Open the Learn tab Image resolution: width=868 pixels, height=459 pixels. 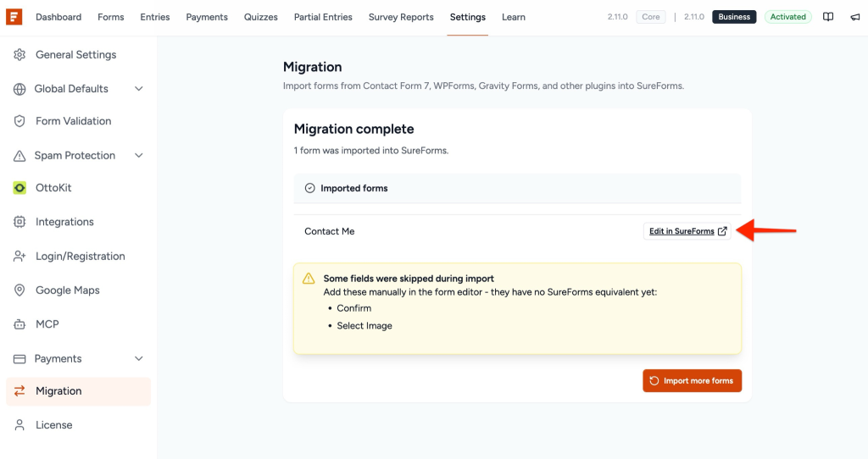tap(514, 17)
